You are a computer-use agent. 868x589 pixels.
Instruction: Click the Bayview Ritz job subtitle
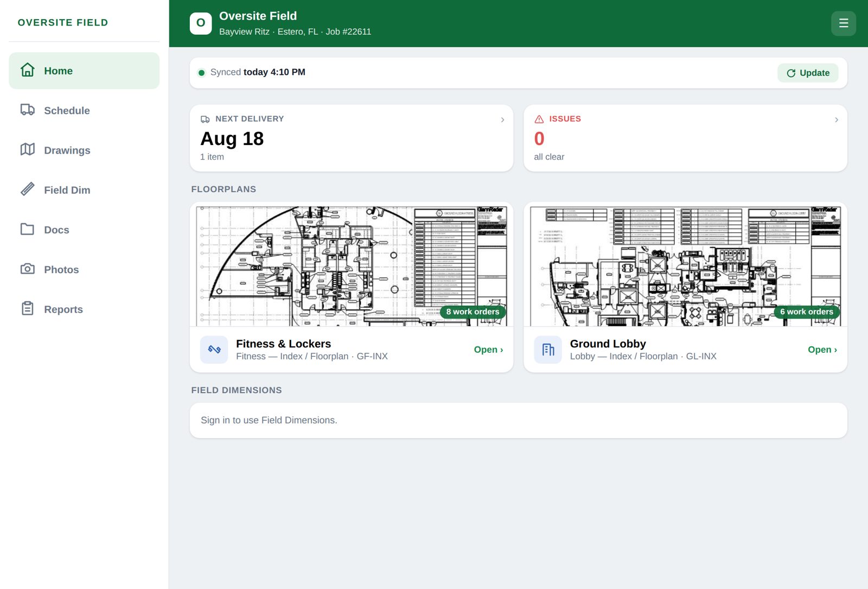click(295, 31)
